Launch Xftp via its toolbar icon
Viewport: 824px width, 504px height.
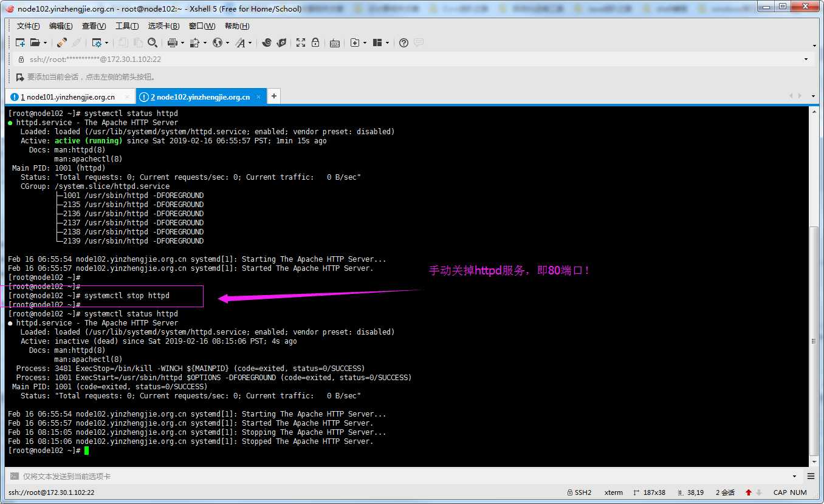click(266, 43)
